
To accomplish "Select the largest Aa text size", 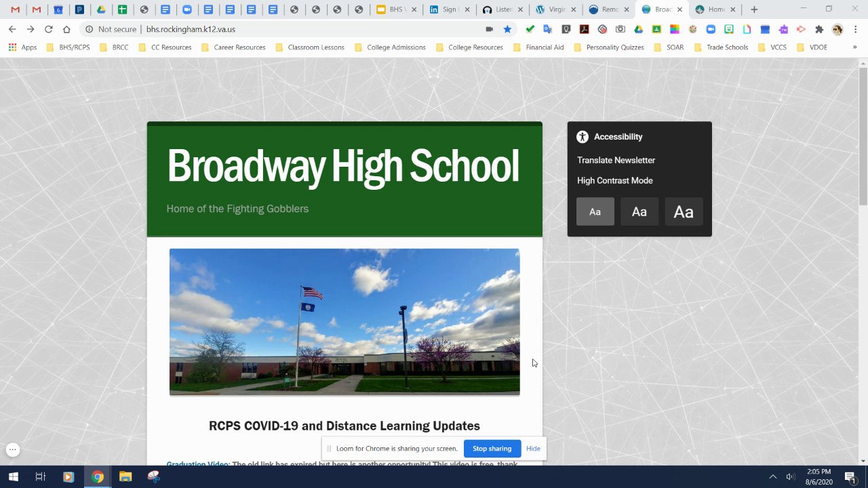I will point(684,211).
